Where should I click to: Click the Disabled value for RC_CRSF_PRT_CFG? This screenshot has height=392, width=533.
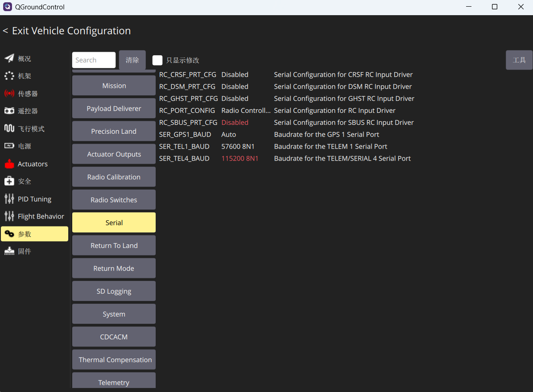click(x=235, y=74)
